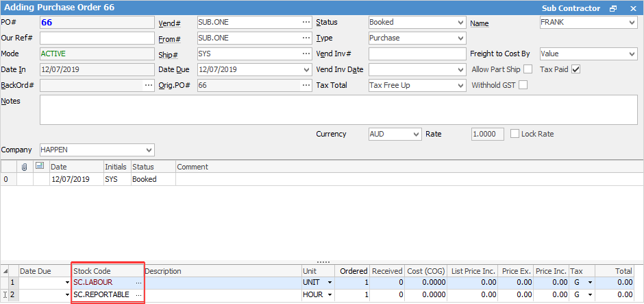
Task: Open Vend# lookup ellipsis button
Action: pyautogui.click(x=306, y=23)
